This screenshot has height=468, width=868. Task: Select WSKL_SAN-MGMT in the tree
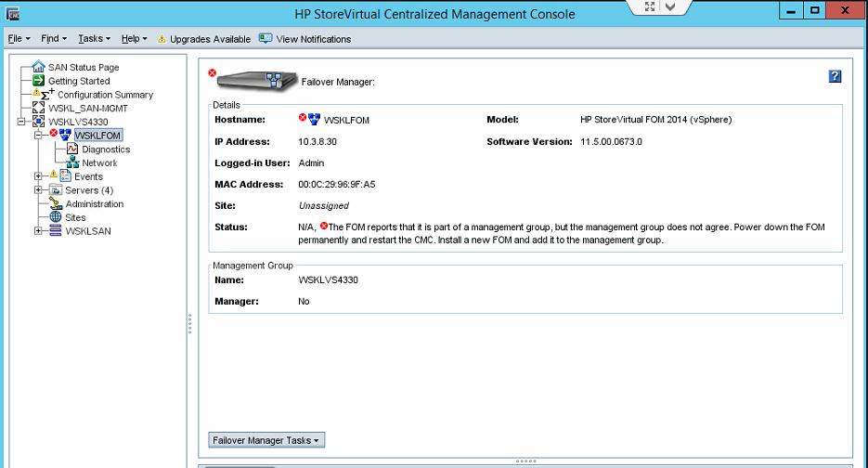(88, 109)
